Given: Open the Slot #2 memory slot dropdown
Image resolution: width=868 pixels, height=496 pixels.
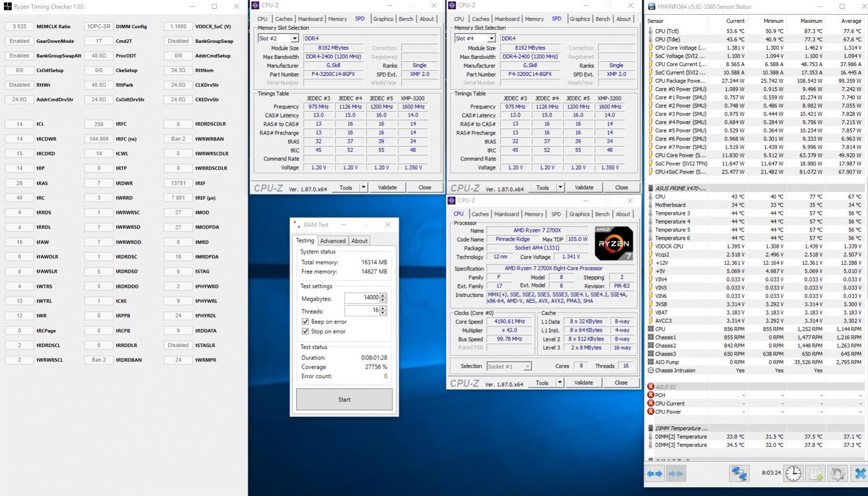Looking at the screenshot, I should coord(294,38).
